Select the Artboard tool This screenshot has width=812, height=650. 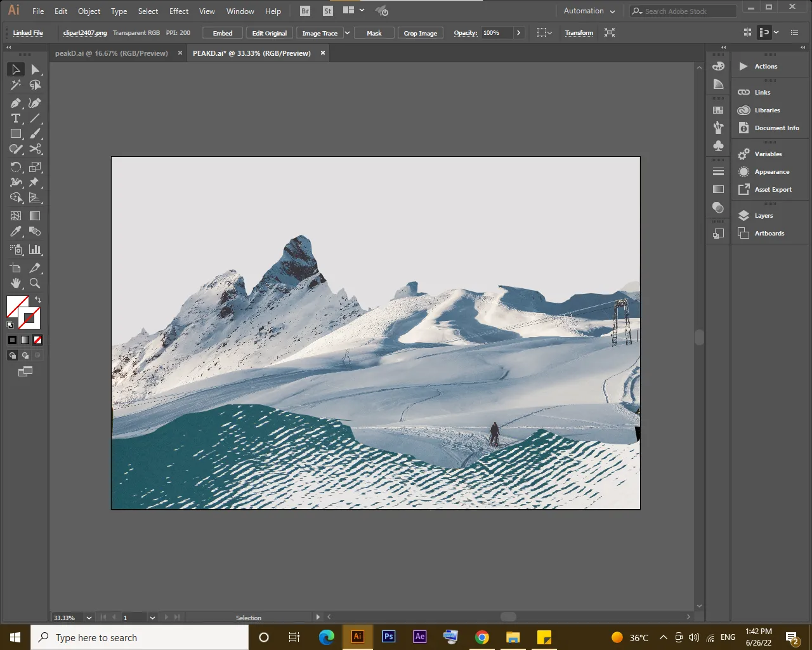16,268
